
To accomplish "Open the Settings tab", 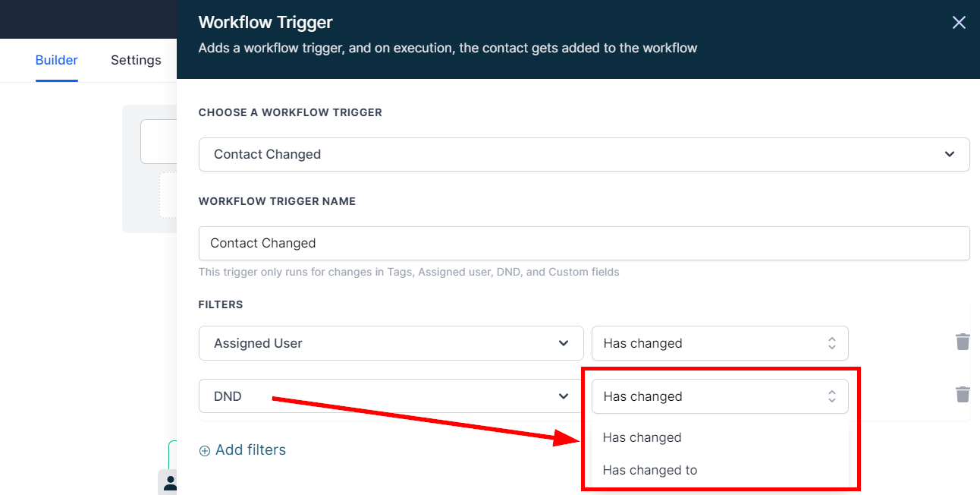I will pyautogui.click(x=136, y=60).
